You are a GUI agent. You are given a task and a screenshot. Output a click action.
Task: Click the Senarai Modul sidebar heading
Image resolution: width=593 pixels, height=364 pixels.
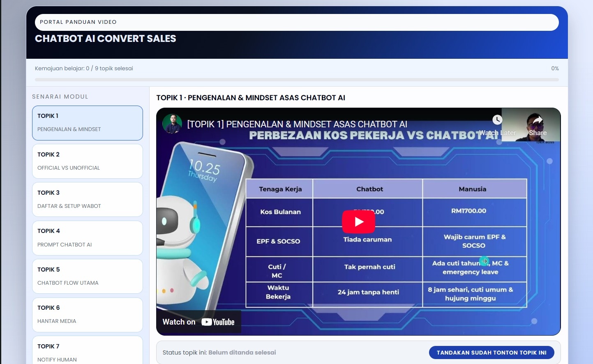click(60, 97)
